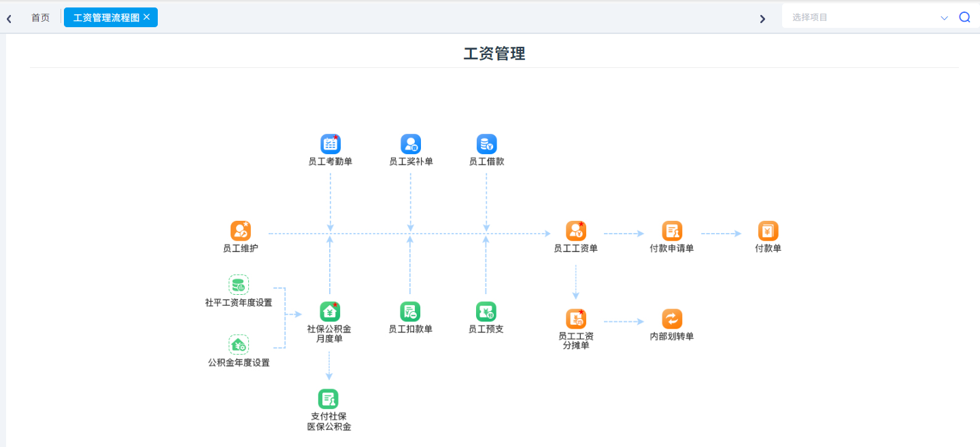Screen dimensions: 980x447
Task: Open the 公积金年度设置 icon
Action: coord(239,344)
